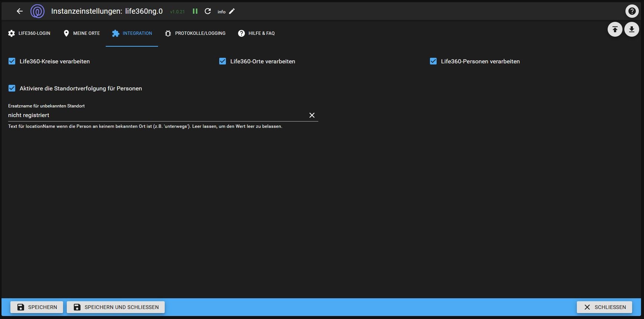Switch to the HILFE & FAQ tab
The height and width of the screenshot is (319, 644).
[x=256, y=33]
